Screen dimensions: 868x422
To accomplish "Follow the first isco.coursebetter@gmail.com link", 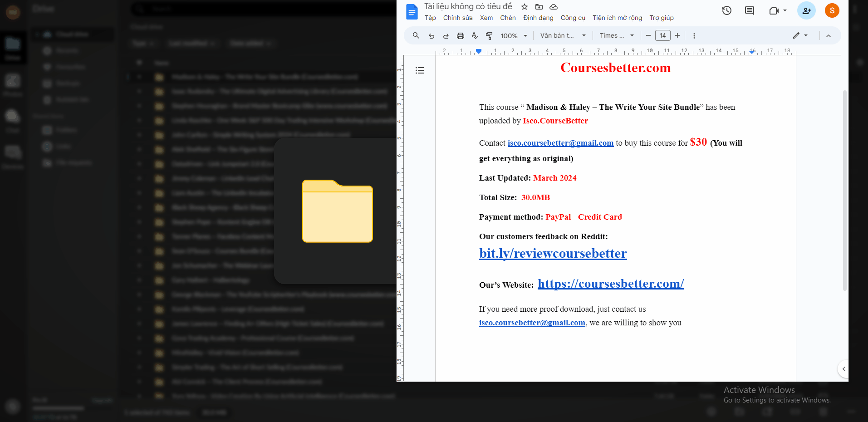I will click(x=560, y=143).
